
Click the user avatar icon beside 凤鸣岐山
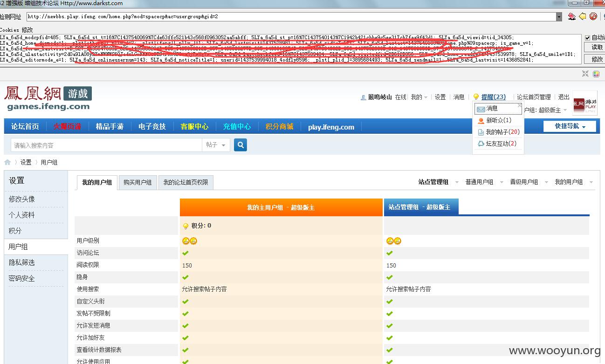pos(363,97)
